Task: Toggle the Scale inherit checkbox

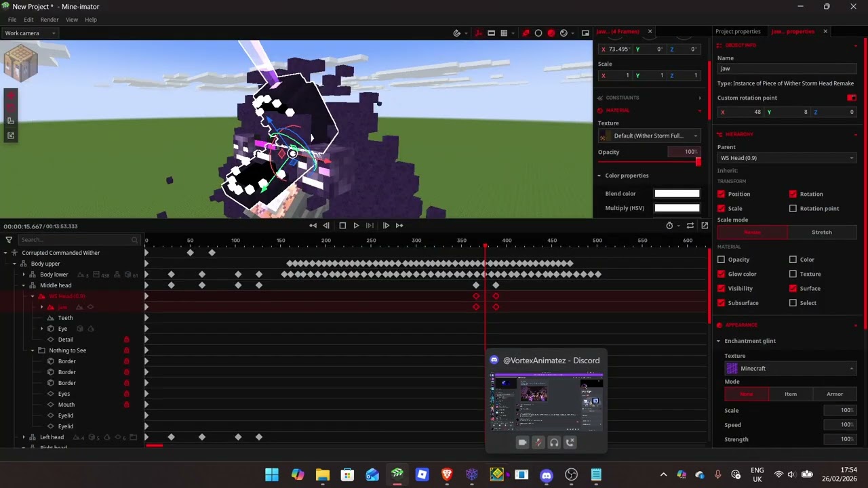Action: [x=721, y=208]
